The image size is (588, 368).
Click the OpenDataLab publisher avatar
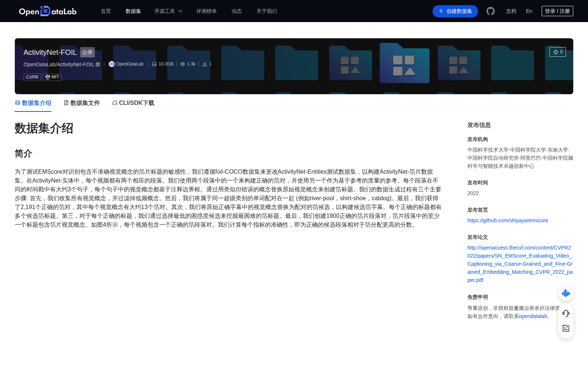point(112,64)
